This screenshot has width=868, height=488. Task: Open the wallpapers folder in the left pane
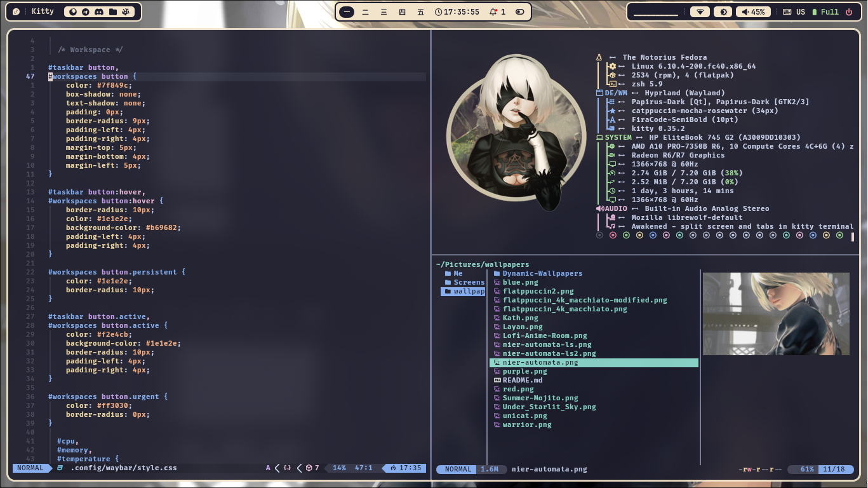(x=463, y=291)
